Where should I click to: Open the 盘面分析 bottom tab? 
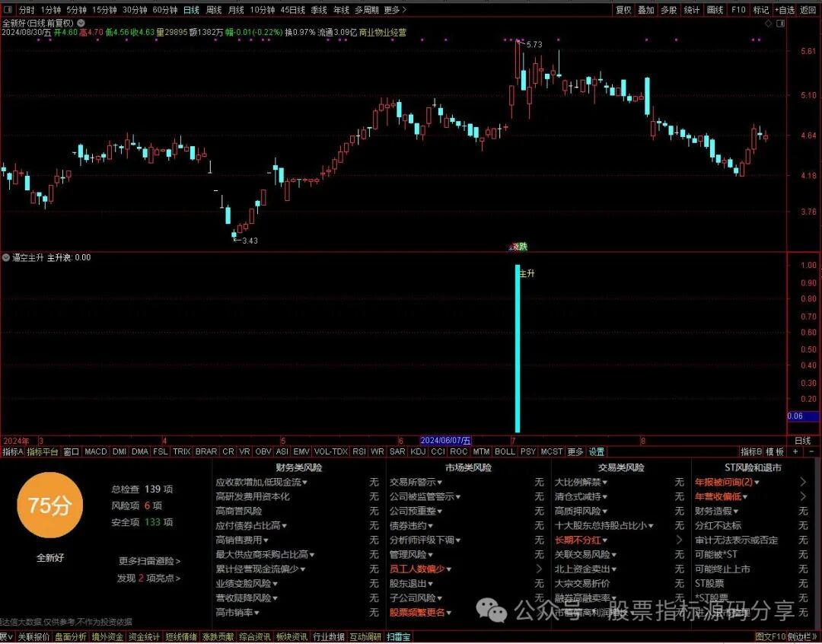pyautogui.click(x=71, y=637)
